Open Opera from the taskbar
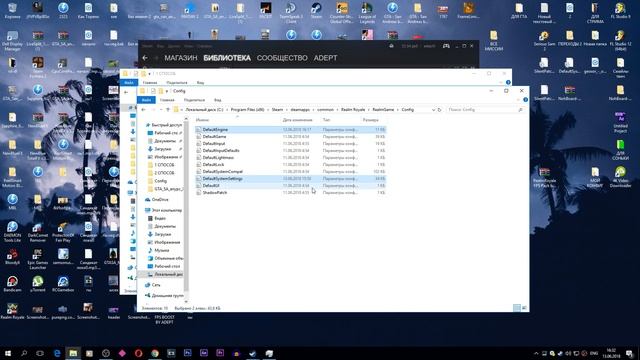Viewport: 640px width, 360px height. (x=138, y=353)
